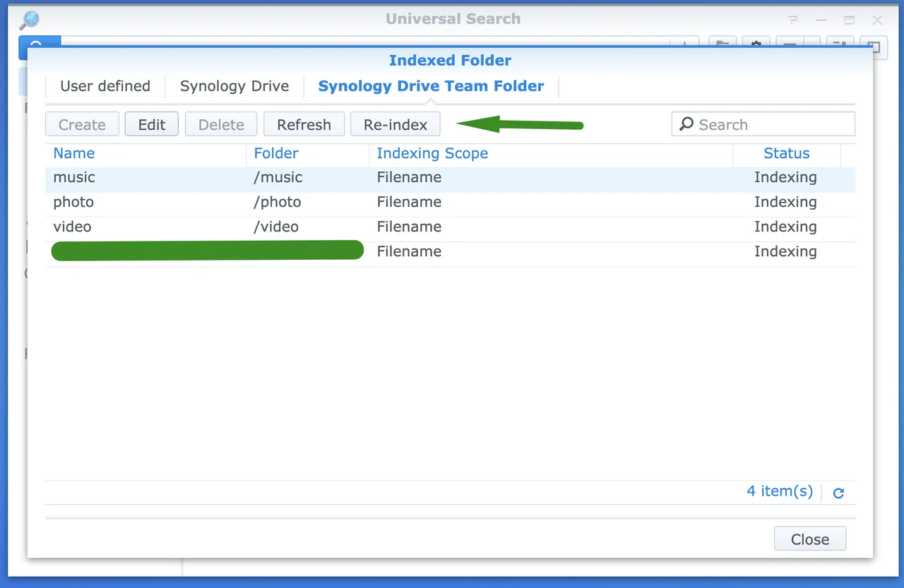Maximize the Universal Search window
Screen dimensions: 904x588
[849, 20]
